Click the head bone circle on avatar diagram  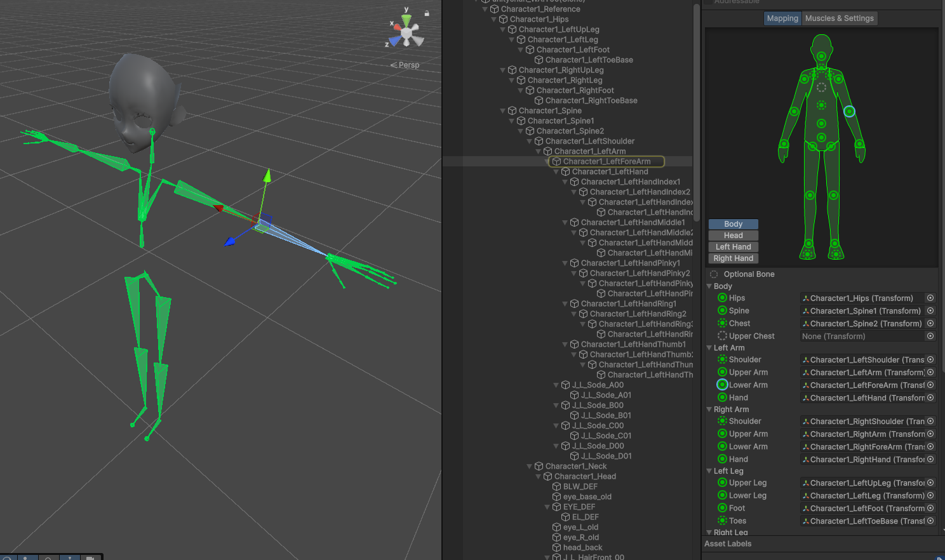click(821, 57)
